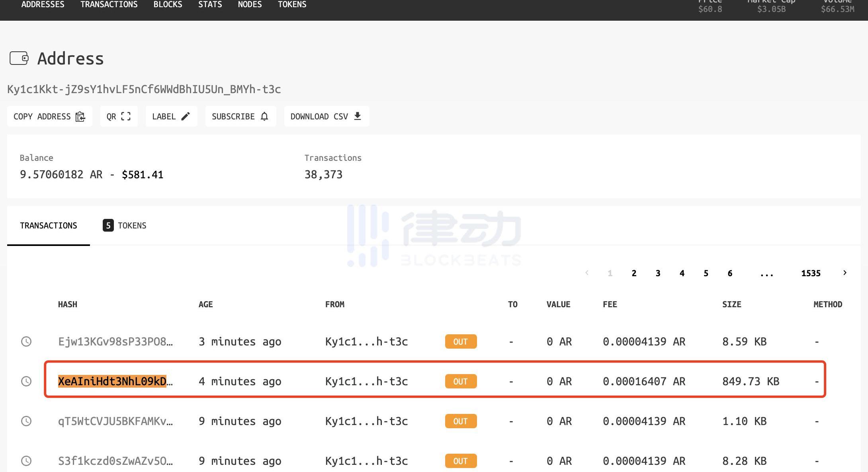Viewport: 868px width, 472px height.
Task: Click clock icon of XeAIniHdt3 transaction row
Action: click(x=26, y=381)
